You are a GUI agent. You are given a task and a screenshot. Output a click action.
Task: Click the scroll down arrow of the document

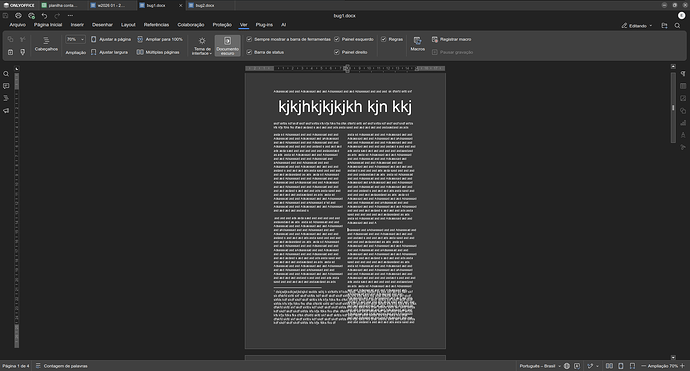click(x=673, y=357)
